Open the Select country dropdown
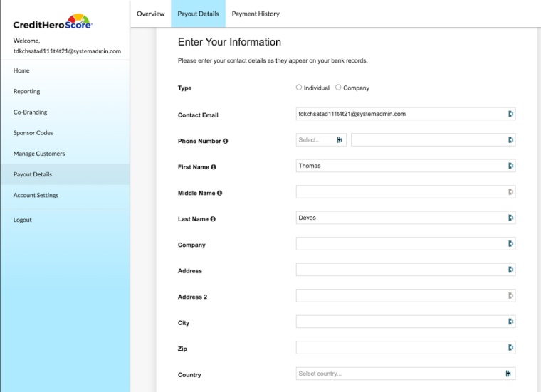The width and height of the screenshot is (541, 392). [x=405, y=374]
